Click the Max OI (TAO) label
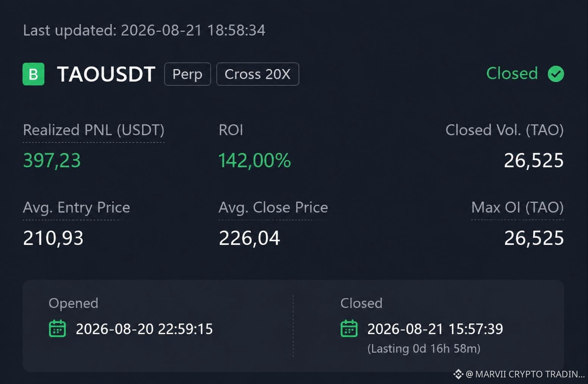The width and height of the screenshot is (588, 384). 517,207
